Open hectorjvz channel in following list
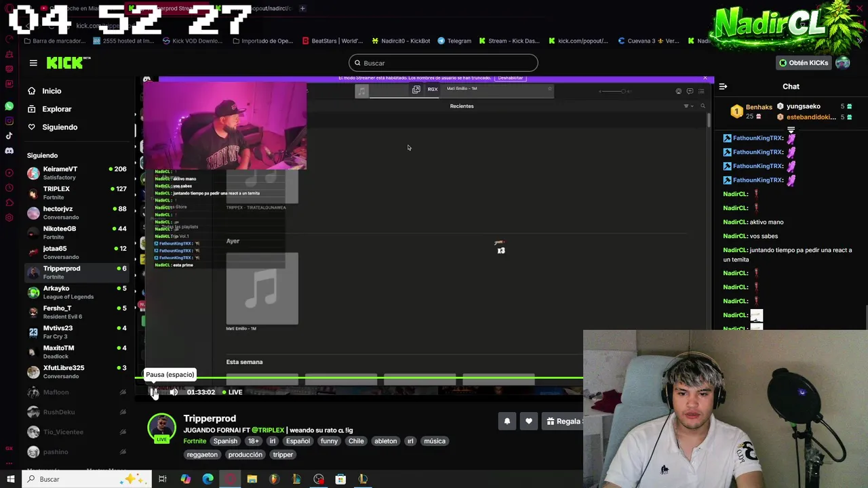 coord(77,213)
